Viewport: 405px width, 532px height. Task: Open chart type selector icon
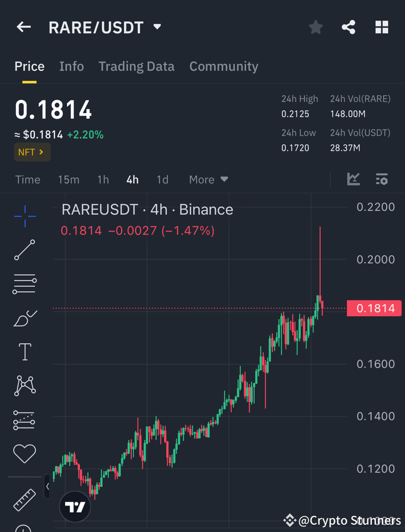354,179
